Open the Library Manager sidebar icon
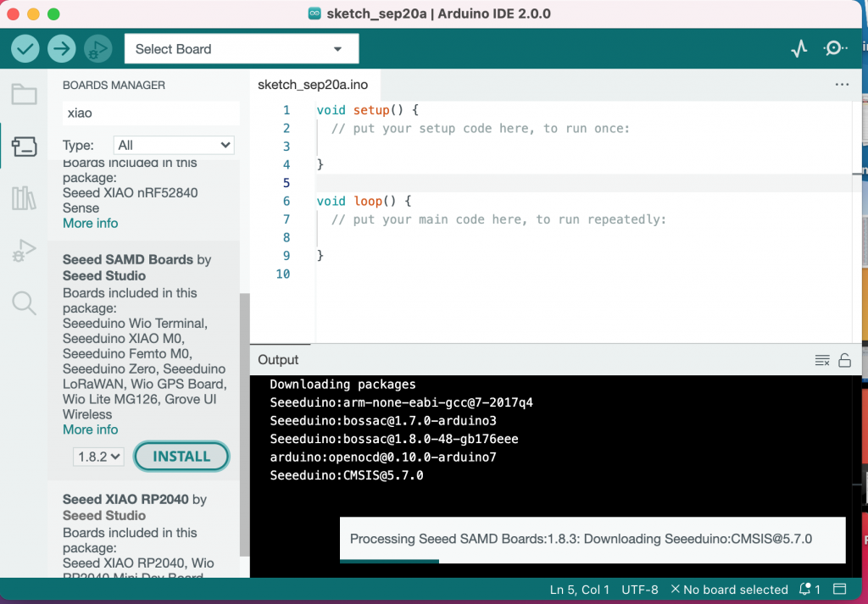The image size is (868, 604). [25, 198]
